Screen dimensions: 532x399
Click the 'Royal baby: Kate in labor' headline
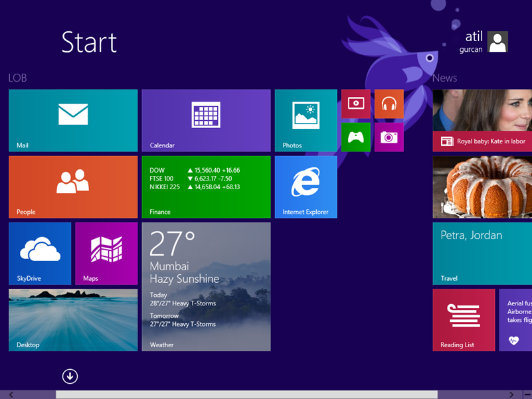(491, 141)
